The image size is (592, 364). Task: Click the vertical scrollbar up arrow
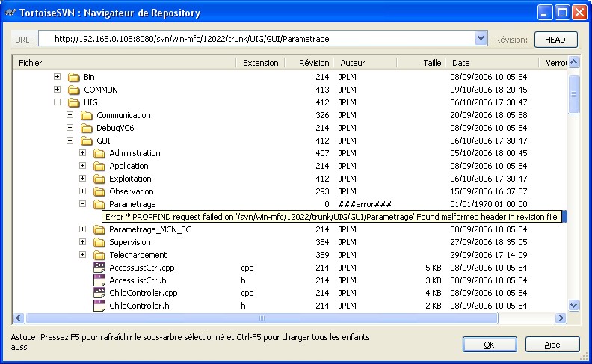pyautogui.click(x=573, y=61)
